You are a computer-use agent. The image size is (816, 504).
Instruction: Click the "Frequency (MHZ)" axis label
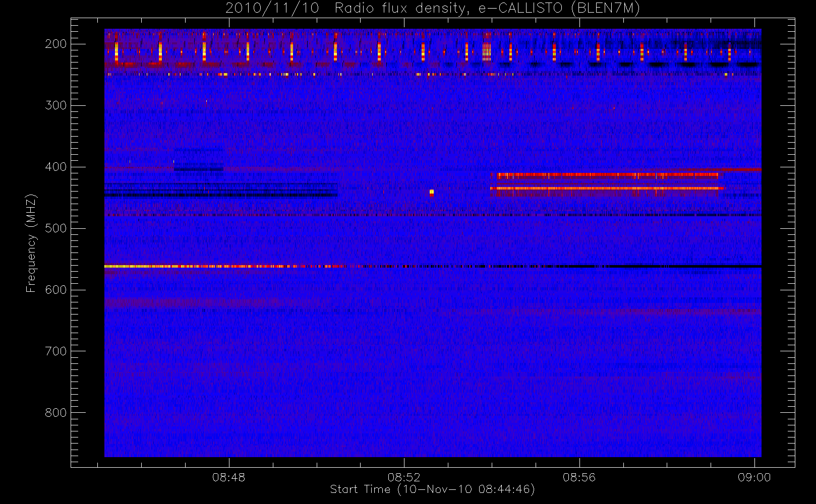[31, 243]
